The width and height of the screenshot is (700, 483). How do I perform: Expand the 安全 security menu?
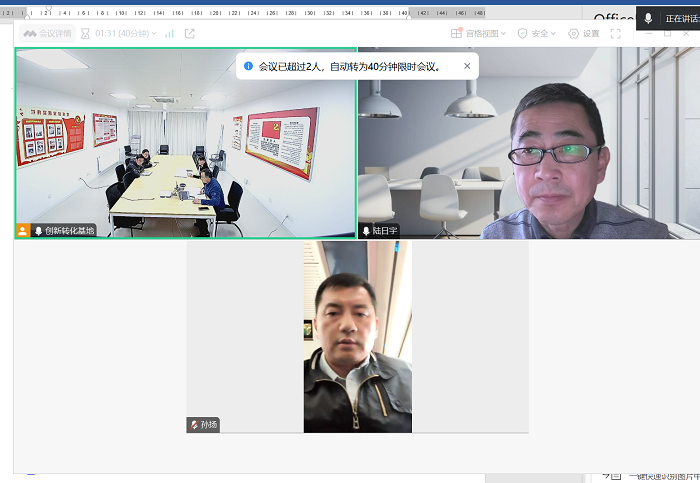click(x=538, y=33)
